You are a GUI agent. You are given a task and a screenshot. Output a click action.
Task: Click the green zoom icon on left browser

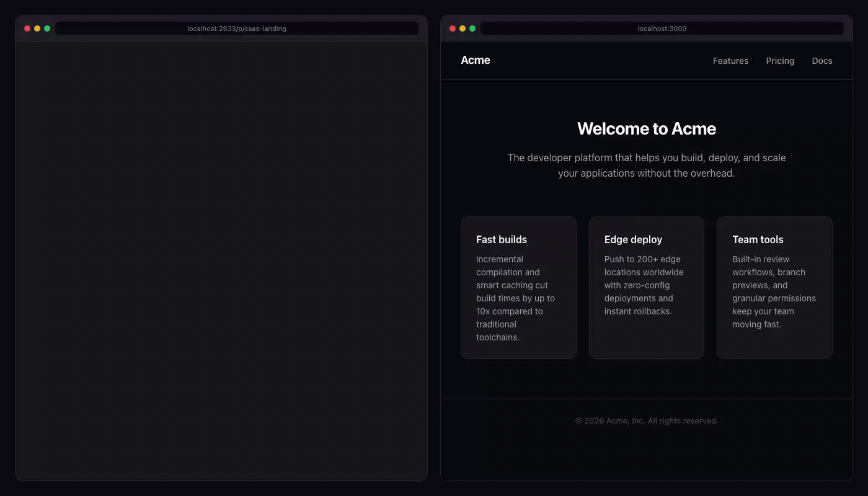46,28
